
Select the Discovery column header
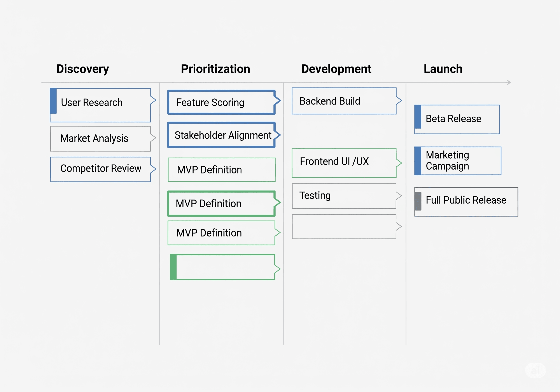click(82, 69)
